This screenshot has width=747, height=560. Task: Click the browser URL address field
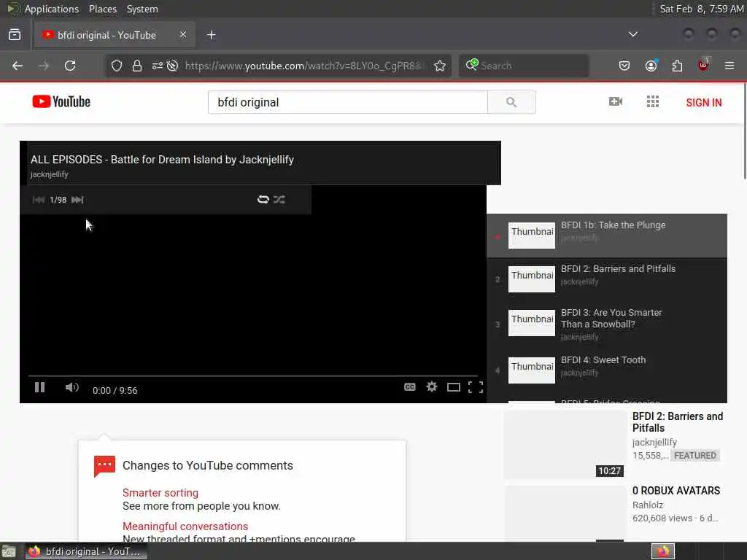point(305,66)
